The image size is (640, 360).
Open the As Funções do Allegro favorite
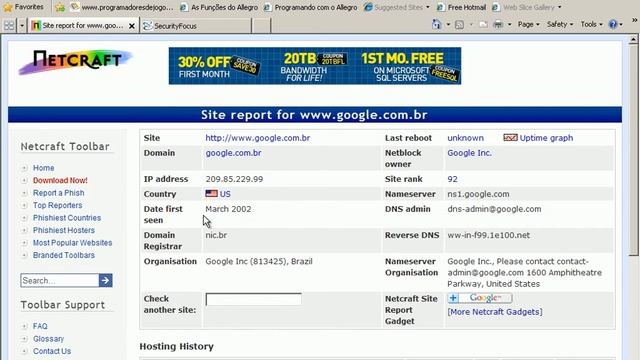tap(219, 7)
